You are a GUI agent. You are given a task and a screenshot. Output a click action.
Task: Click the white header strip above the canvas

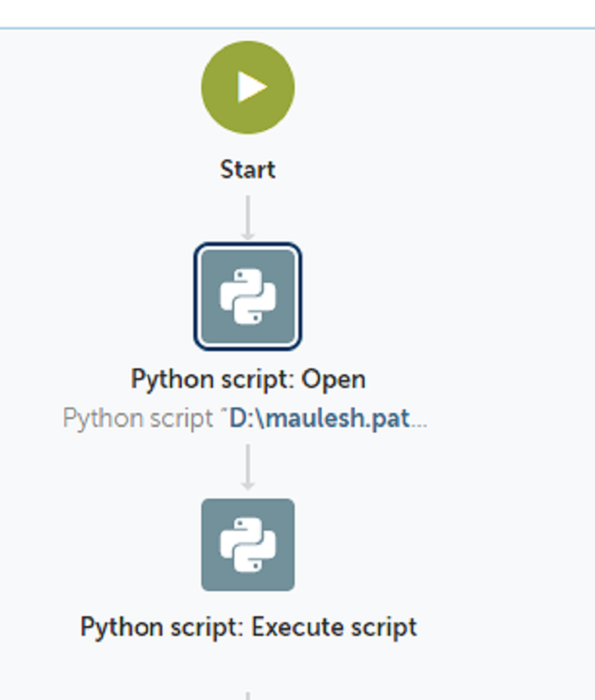click(x=297, y=13)
